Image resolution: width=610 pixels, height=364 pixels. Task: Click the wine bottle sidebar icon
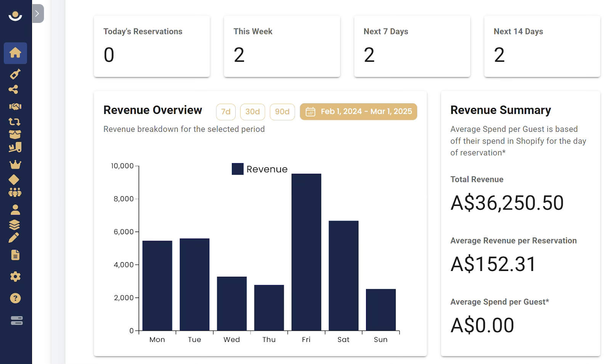point(15,74)
